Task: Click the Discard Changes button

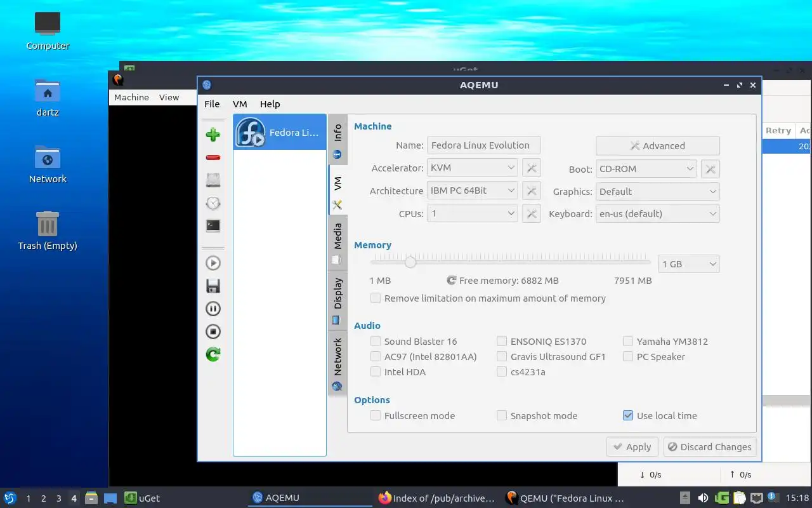Action: click(710, 446)
